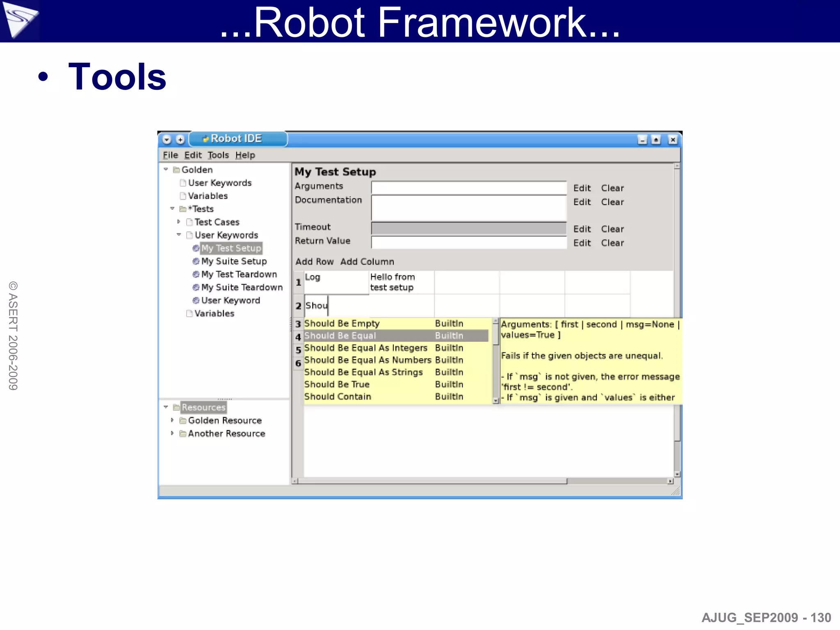Select My Test Teardown keyword

[x=239, y=274]
